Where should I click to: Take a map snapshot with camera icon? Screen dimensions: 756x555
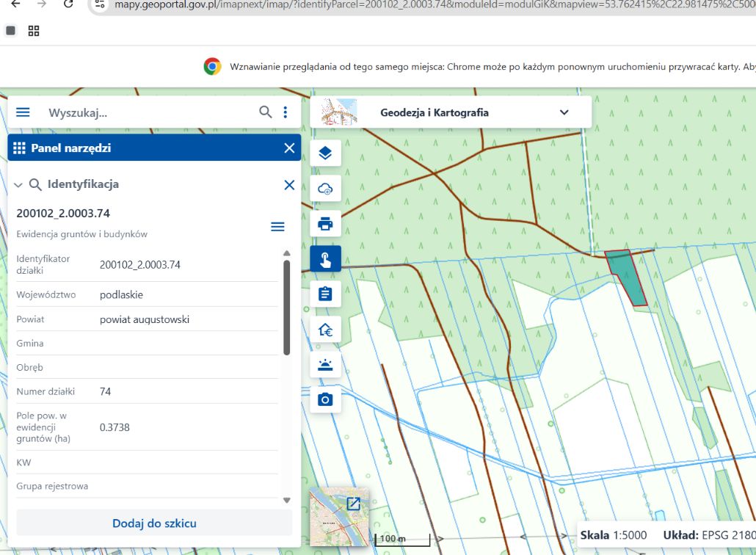(x=325, y=400)
